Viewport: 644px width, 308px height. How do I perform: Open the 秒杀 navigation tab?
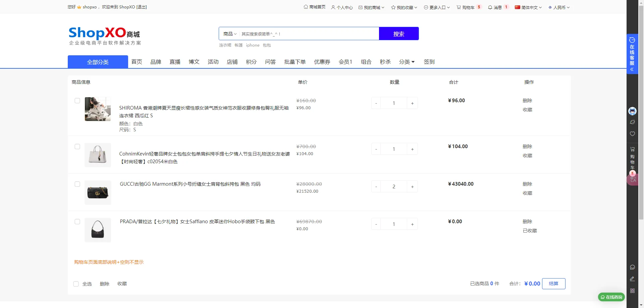(385, 62)
